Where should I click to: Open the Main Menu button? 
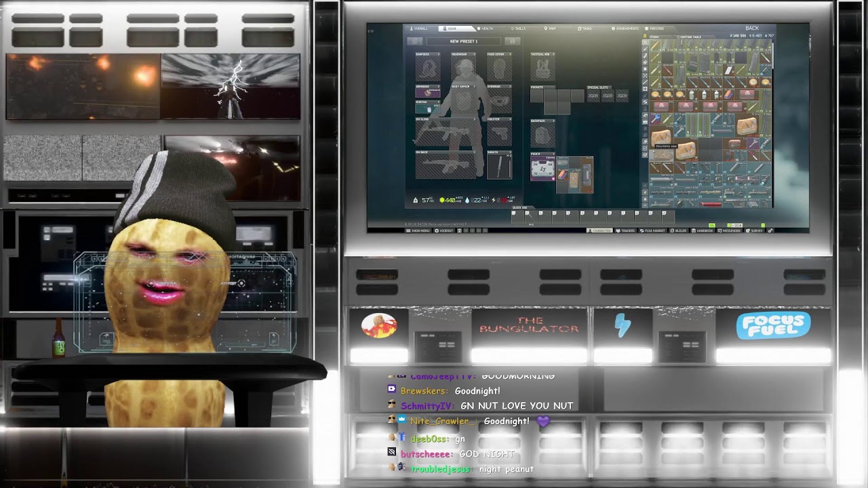pyautogui.click(x=420, y=230)
